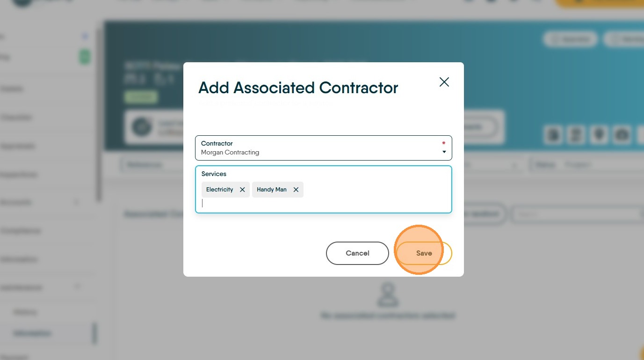Remove the Handy Man service tag
This screenshot has height=360, width=644.
coord(296,190)
